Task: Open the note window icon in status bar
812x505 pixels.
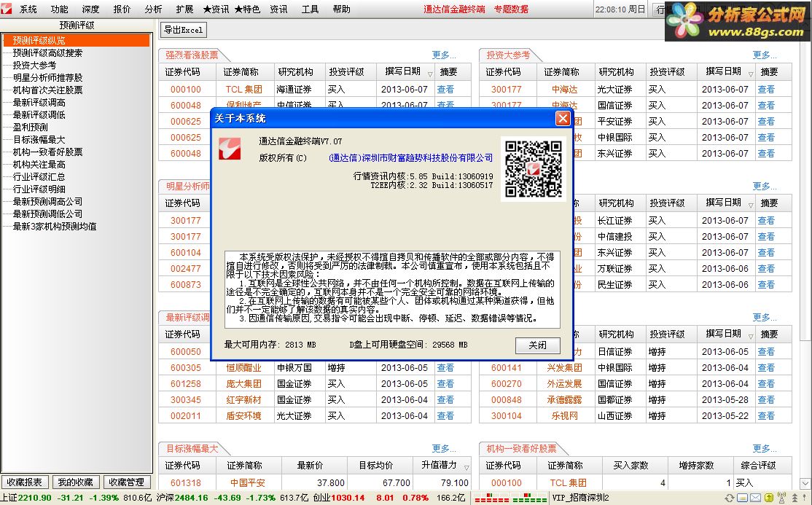Action: click(x=743, y=498)
